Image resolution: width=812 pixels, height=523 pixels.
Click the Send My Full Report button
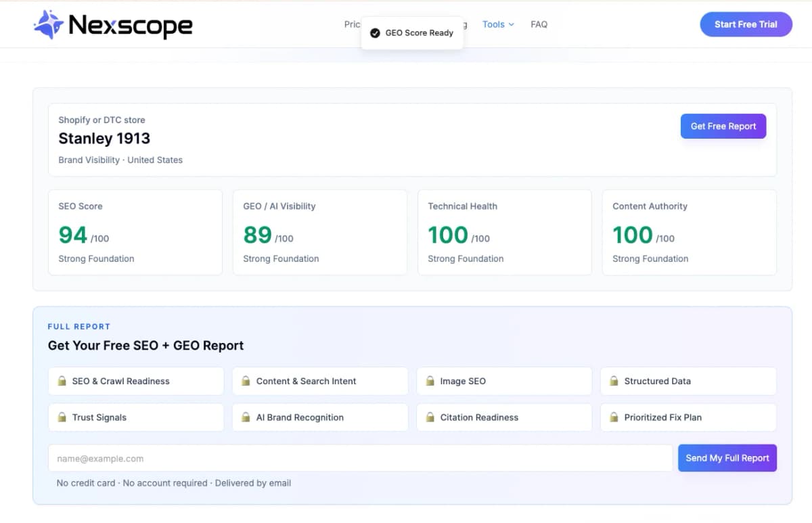coord(727,458)
